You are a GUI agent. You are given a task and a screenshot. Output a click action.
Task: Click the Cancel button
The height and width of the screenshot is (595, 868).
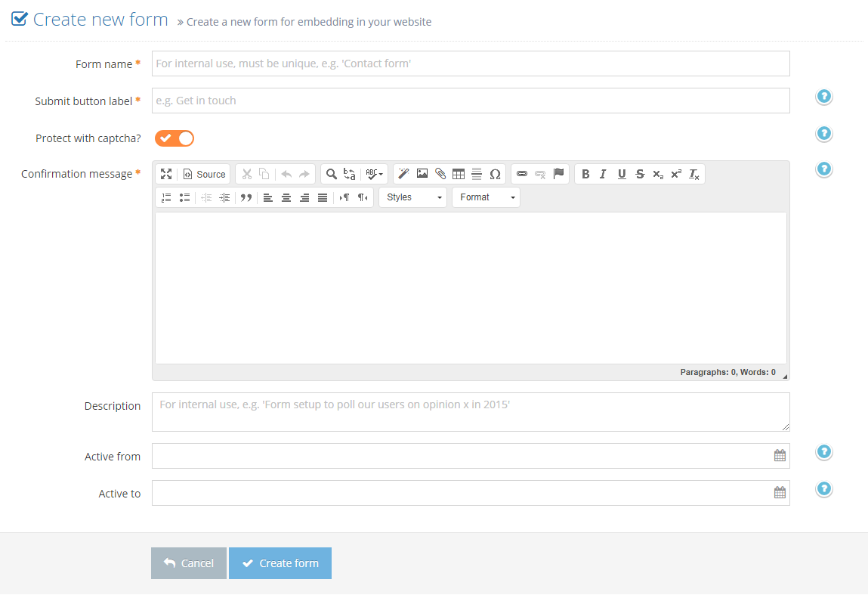tap(188, 563)
